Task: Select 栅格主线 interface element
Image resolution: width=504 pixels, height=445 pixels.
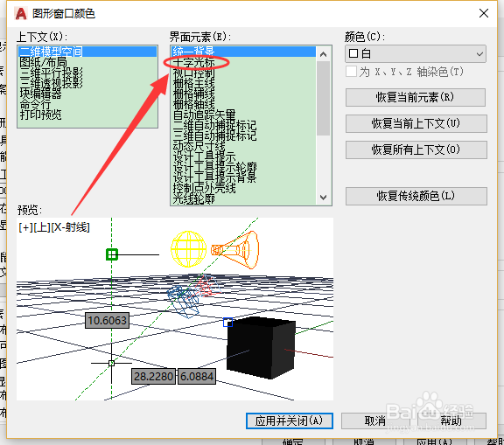Action: point(194,83)
